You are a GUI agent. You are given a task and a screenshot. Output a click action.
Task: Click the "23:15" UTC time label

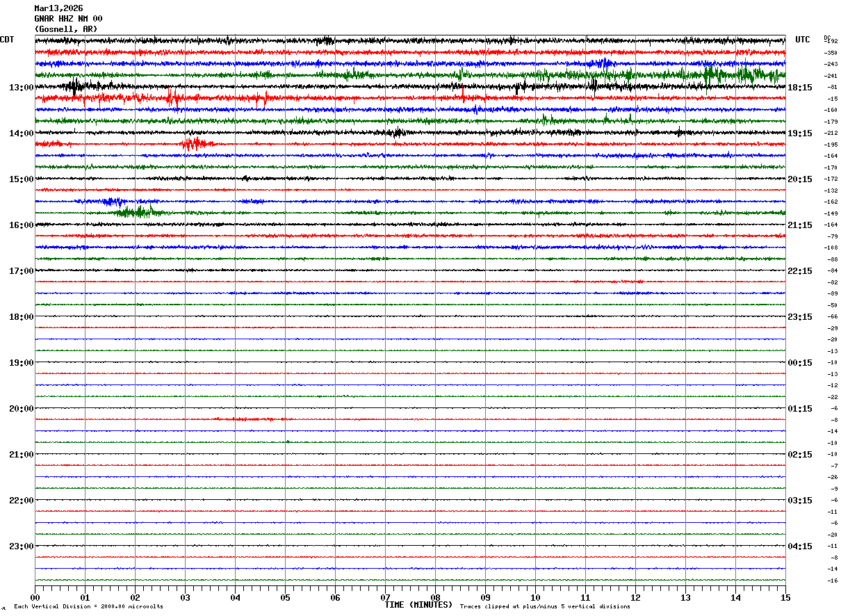point(799,317)
